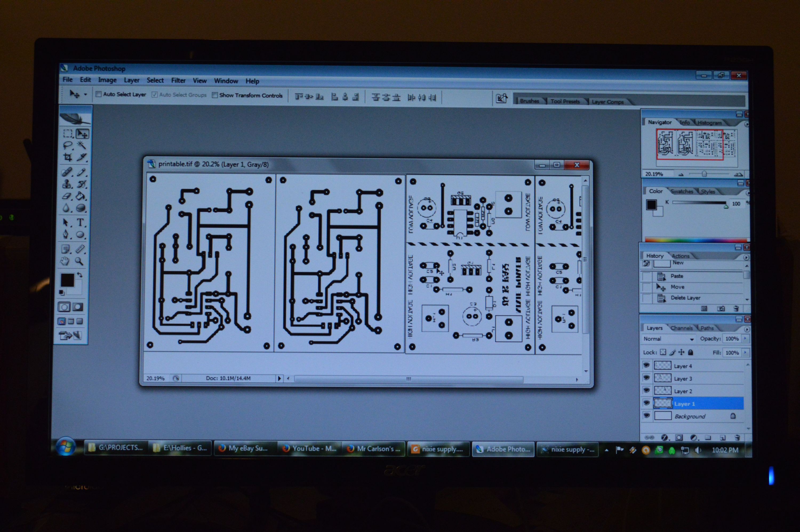
Task: Select the Sponge tool
Action: click(x=81, y=208)
